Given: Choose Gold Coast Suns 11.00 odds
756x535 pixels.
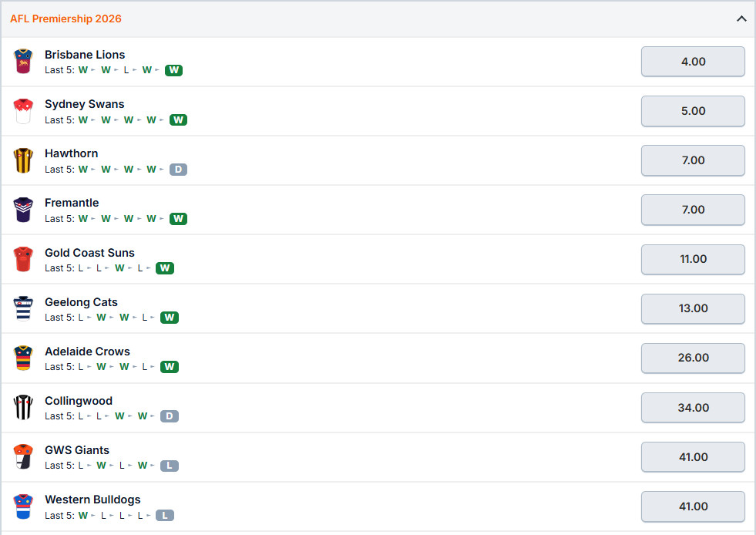Looking at the screenshot, I should pyautogui.click(x=693, y=259).
